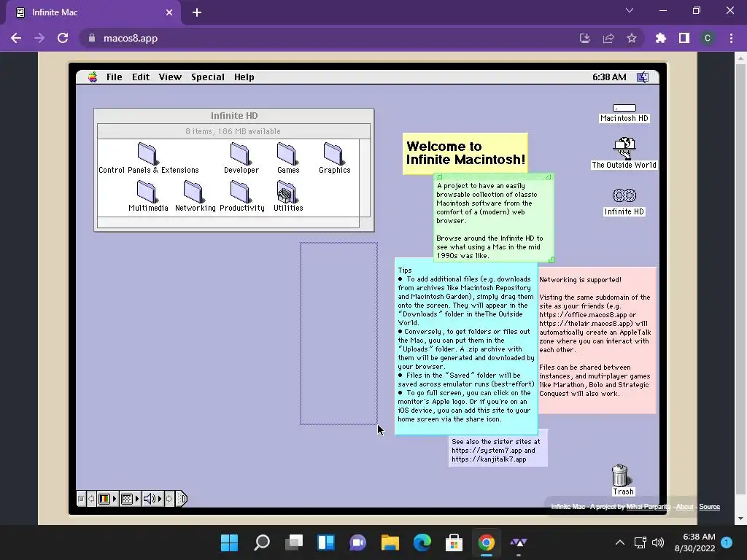Open a new browser tab

tap(197, 12)
